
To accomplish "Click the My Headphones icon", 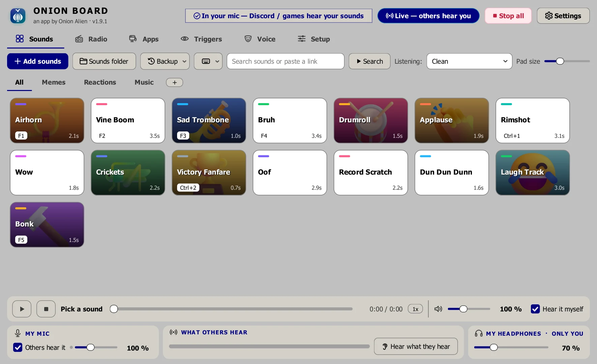I will 479,333.
